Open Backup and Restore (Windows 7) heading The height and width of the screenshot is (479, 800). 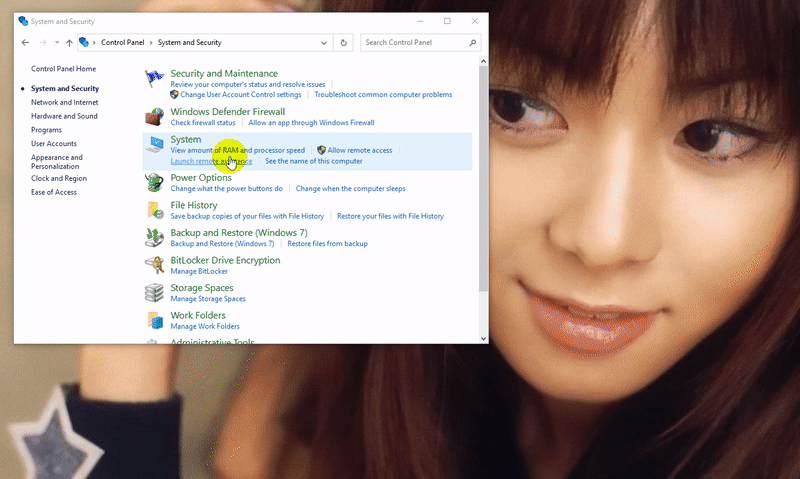click(239, 233)
